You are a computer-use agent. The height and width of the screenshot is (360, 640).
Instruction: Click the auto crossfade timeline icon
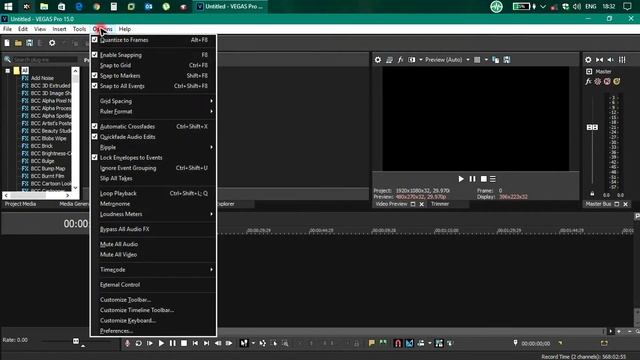409,343
